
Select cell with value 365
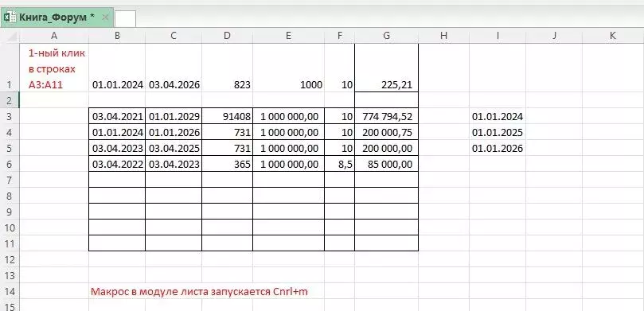click(x=227, y=164)
